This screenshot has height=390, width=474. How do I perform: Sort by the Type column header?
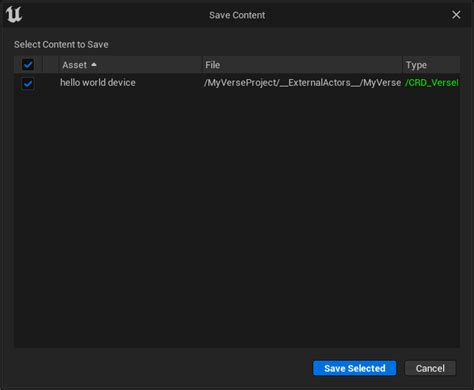tap(431, 65)
